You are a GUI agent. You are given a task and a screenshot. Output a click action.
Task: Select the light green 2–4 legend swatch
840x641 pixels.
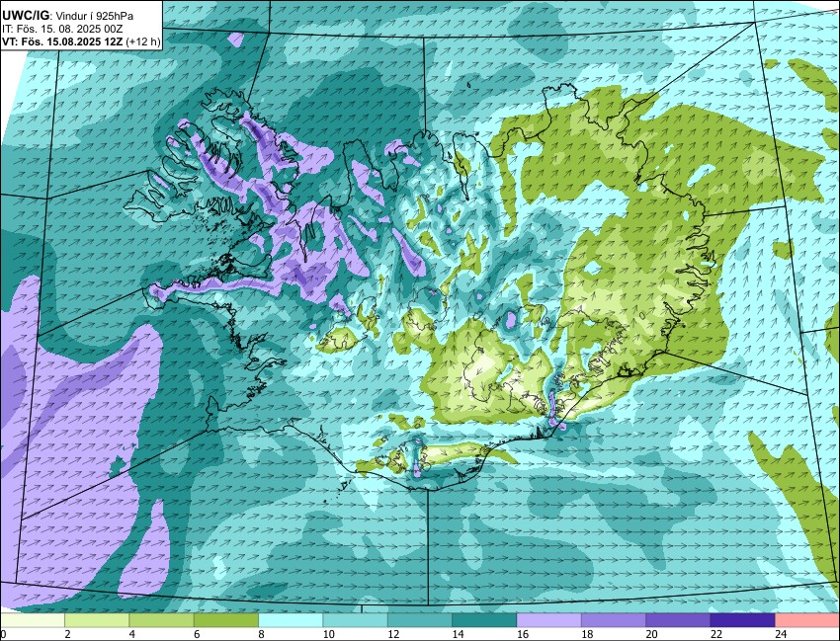click(x=97, y=620)
